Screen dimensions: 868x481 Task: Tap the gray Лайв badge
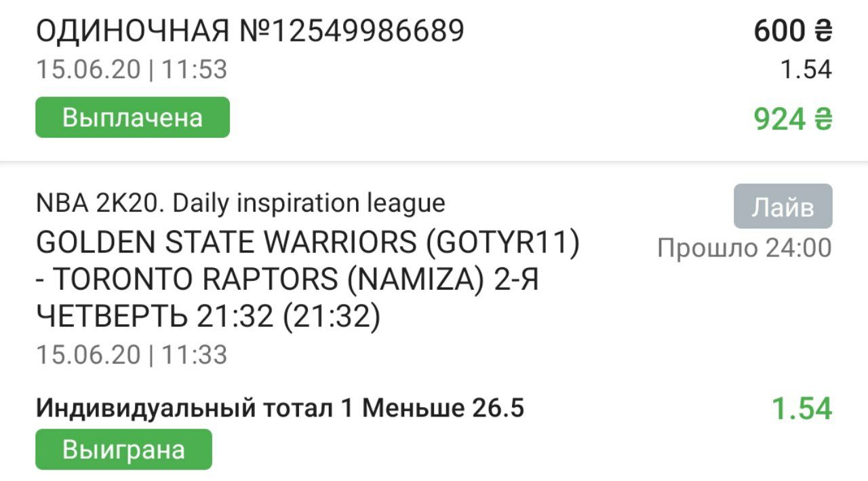(x=783, y=206)
